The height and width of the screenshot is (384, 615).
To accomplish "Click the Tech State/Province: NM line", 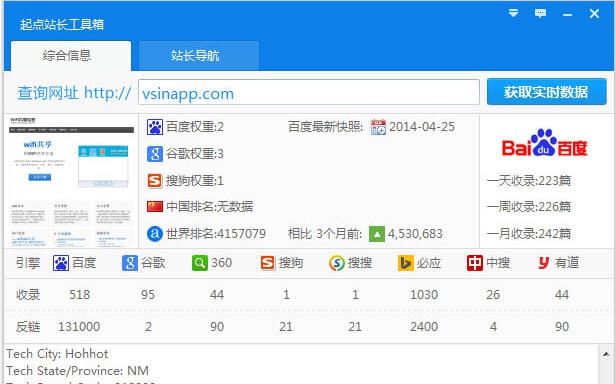I will tap(77, 371).
